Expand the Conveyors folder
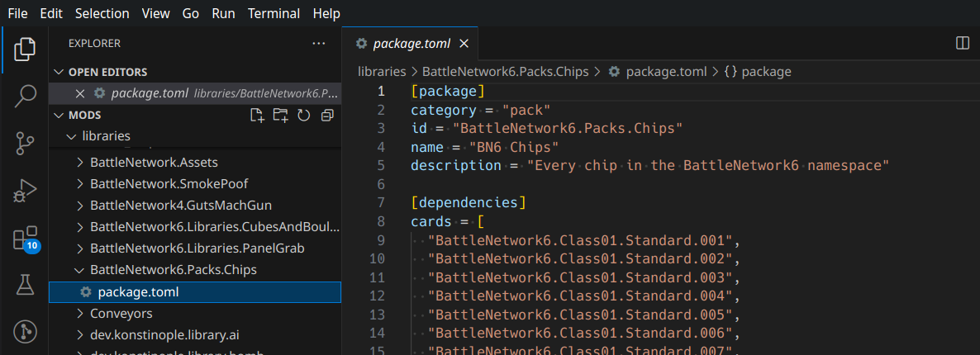Image resolution: width=980 pixels, height=355 pixels. click(79, 313)
